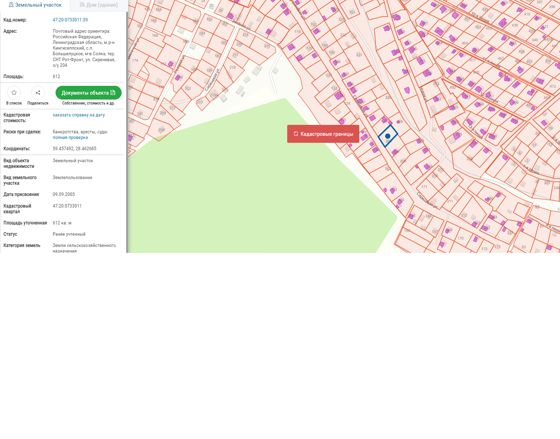Screen dimensions: 560x439
Task: Click the red Кадастровые границы button
Action: click(323, 134)
